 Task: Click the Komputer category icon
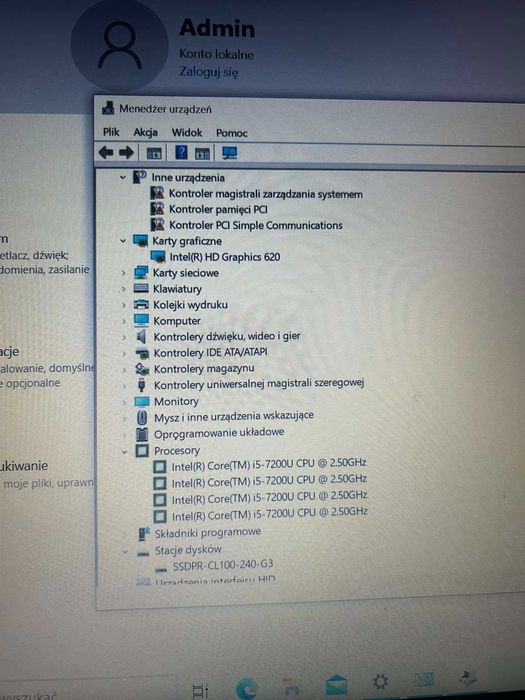(142, 320)
